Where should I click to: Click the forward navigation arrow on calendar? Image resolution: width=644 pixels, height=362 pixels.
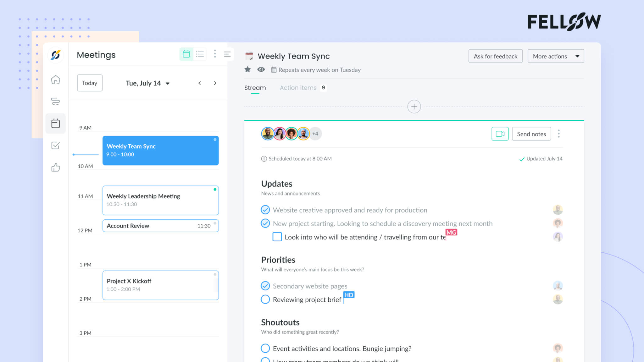[x=215, y=83]
